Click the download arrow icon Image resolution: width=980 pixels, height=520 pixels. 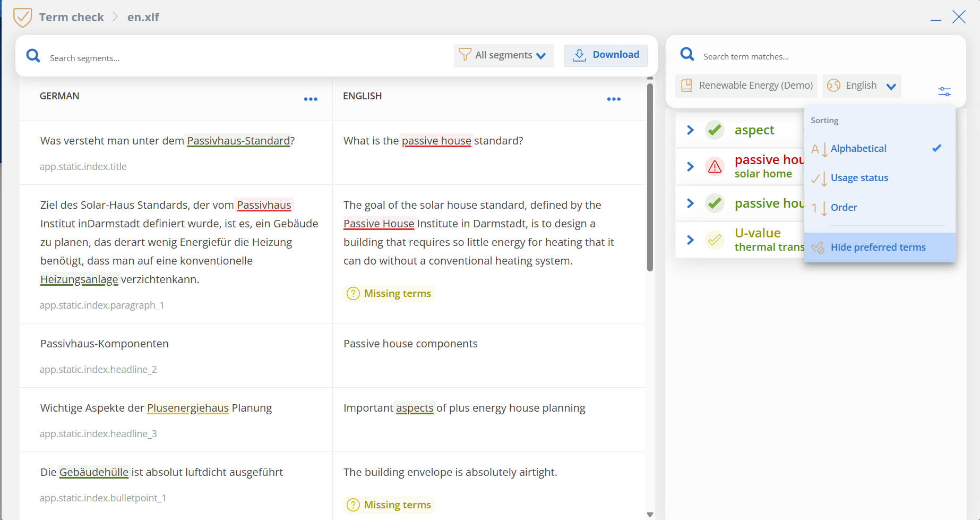tap(580, 55)
